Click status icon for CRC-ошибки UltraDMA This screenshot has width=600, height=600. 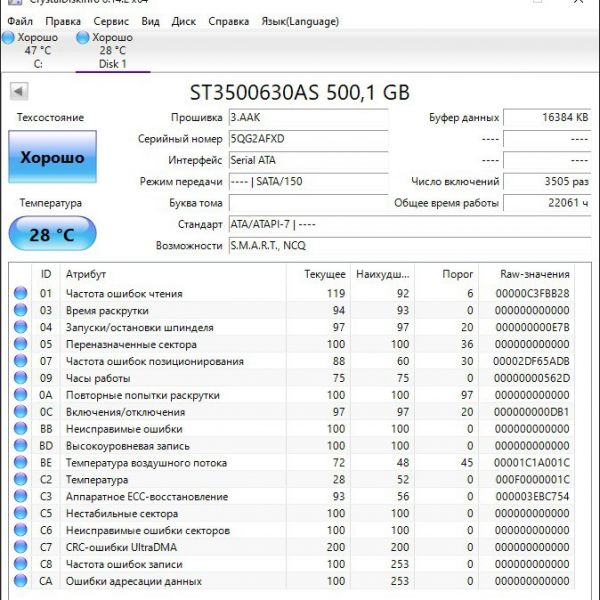pyautogui.click(x=20, y=547)
